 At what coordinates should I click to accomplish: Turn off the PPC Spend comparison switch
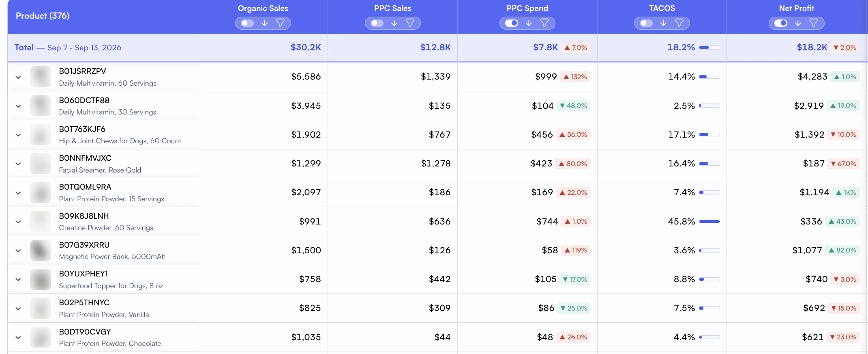[512, 23]
